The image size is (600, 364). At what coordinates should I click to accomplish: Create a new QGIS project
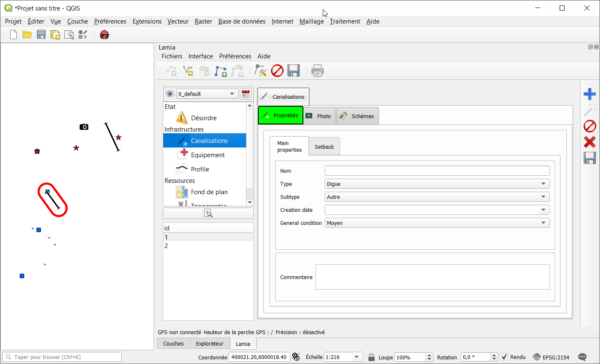13,35
